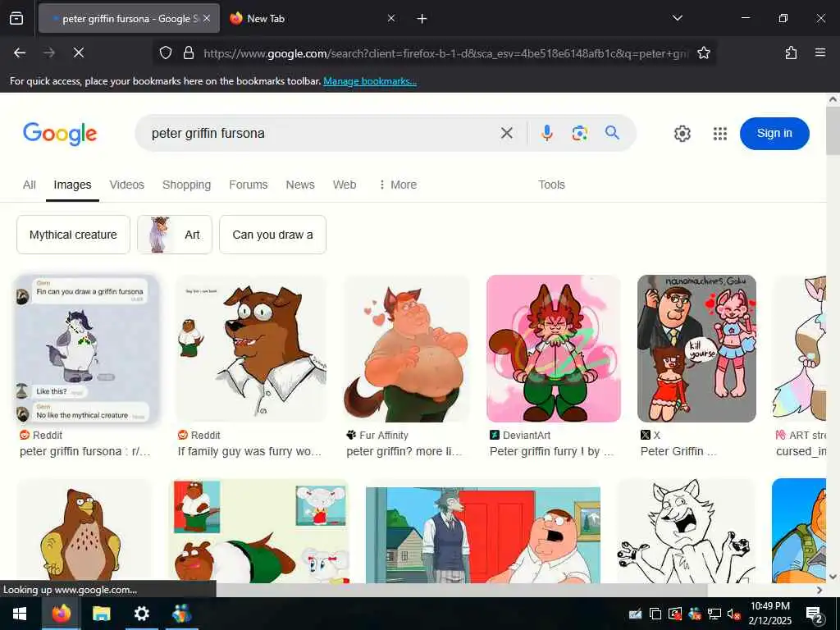Viewport: 840px width, 630px height.
Task: Open the brown eagle character thumbnail
Action: click(x=84, y=531)
